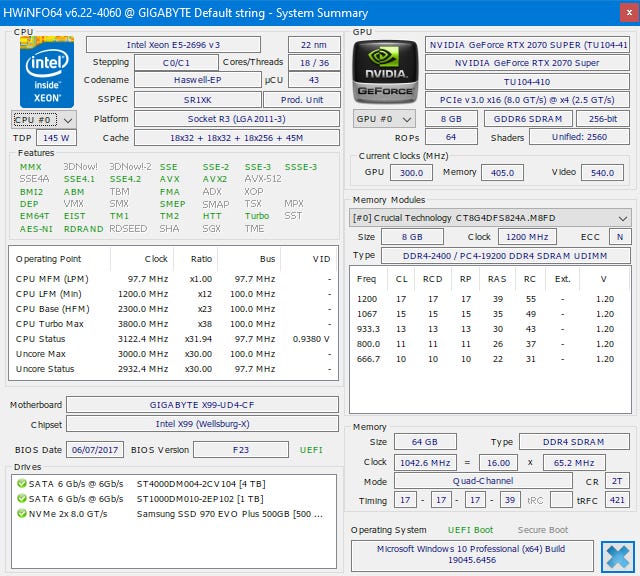Open the CPU #0 selector dropdown
Viewport: 640px width, 576px height.
click(42, 119)
